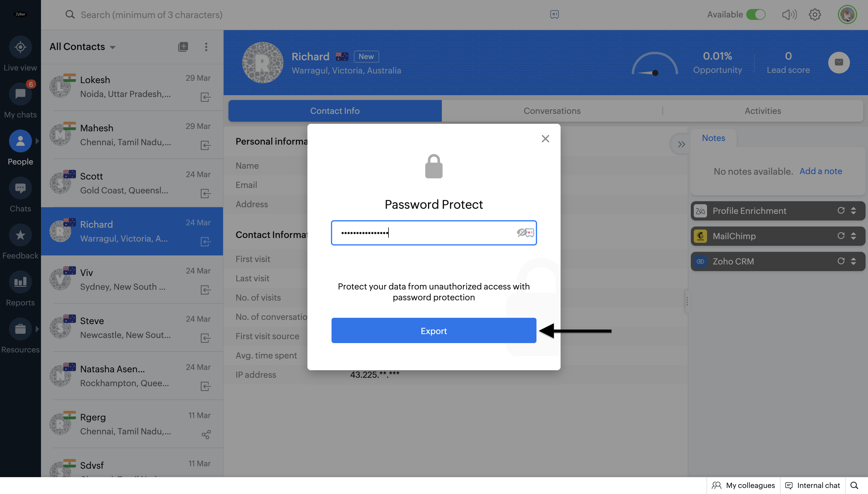The height and width of the screenshot is (494, 868).
Task: Switch to the Activities tab
Action: point(763,111)
